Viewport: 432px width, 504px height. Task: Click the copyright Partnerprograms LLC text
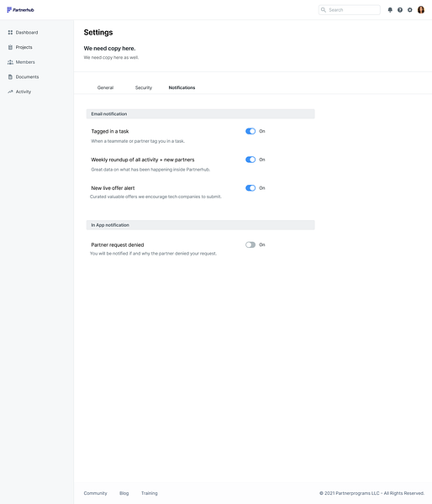(371, 493)
